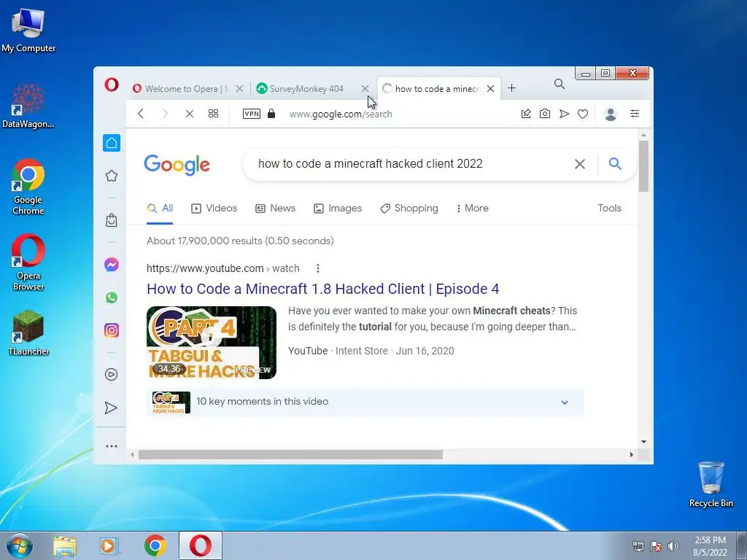Click the share page icon in address bar
Screen dimensions: 747x560
click(526, 114)
